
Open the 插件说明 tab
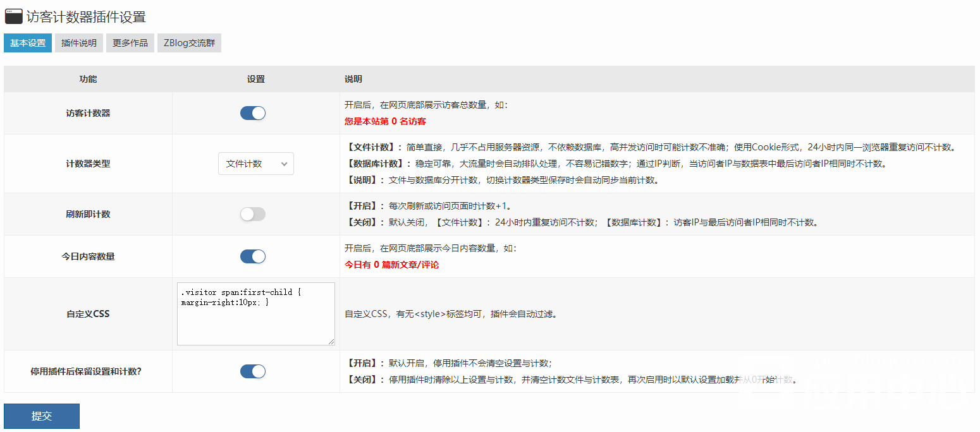pos(79,43)
